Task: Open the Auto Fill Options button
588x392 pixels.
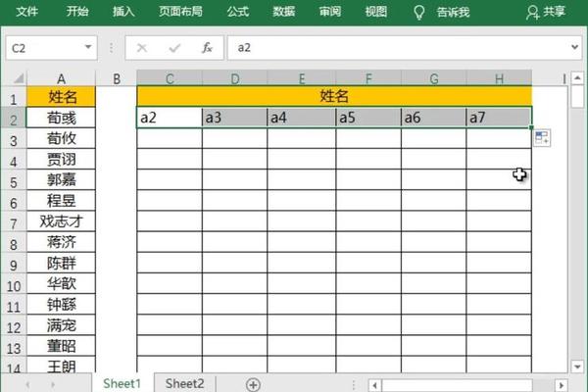Action: (542, 137)
